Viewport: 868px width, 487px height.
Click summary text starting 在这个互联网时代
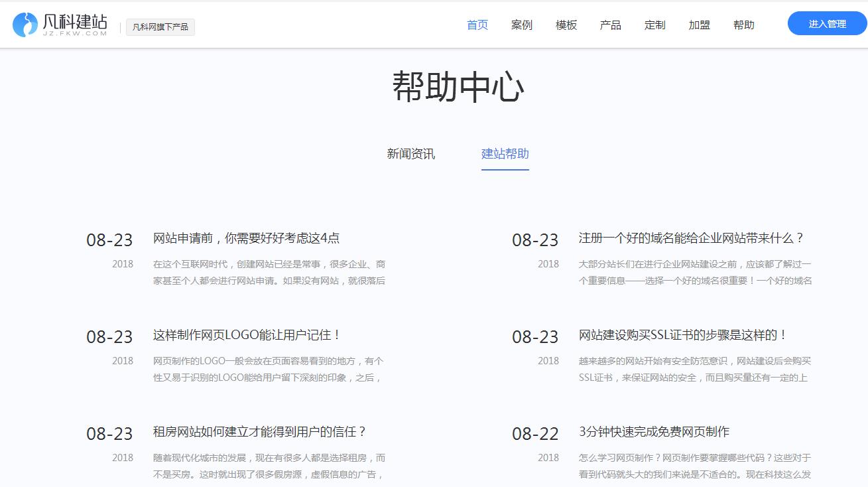pos(269,272)
